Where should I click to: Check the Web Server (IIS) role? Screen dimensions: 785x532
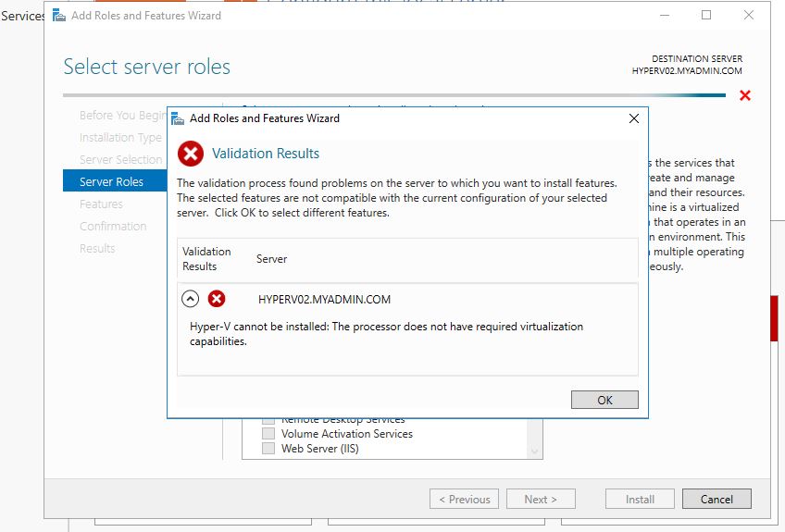268,449
